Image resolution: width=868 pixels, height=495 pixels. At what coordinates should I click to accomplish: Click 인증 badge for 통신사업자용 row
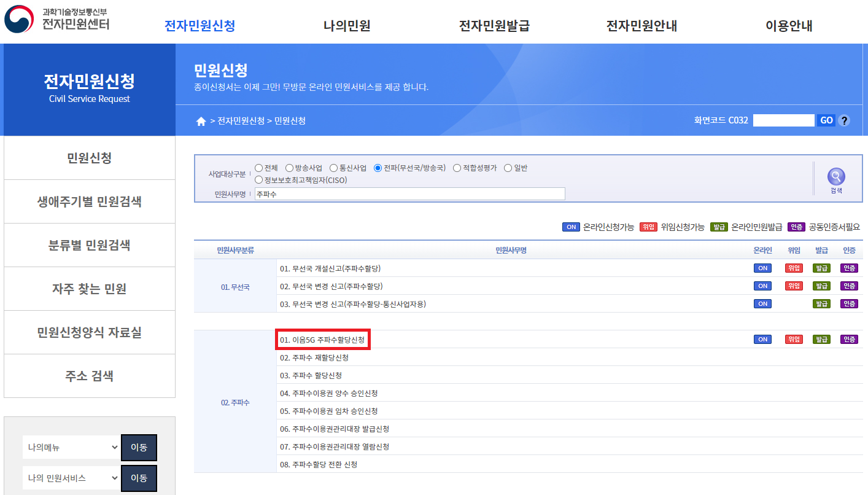coord(849,304)
